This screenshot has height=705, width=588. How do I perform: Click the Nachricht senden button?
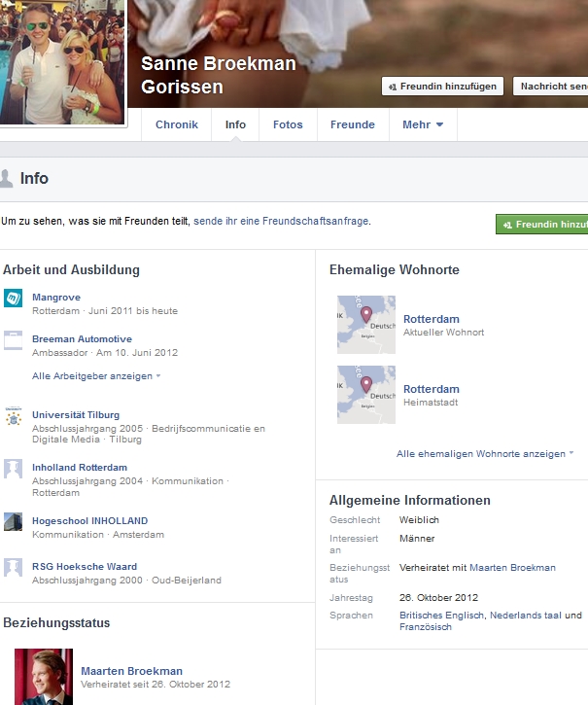point(551,86)
